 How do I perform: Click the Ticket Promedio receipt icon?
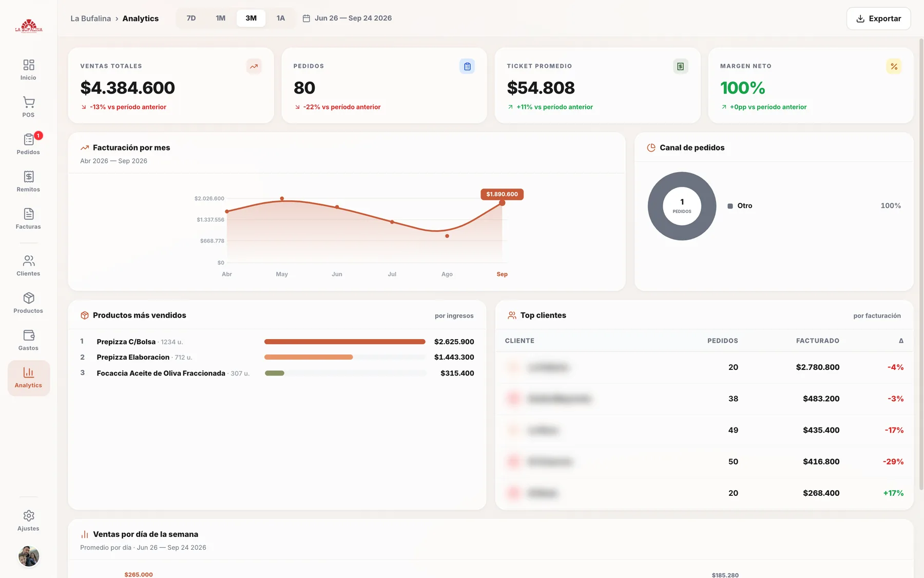680,66
